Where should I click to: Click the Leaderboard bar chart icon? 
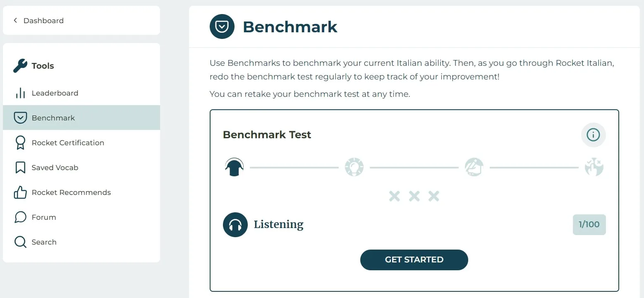coord(20,93)
